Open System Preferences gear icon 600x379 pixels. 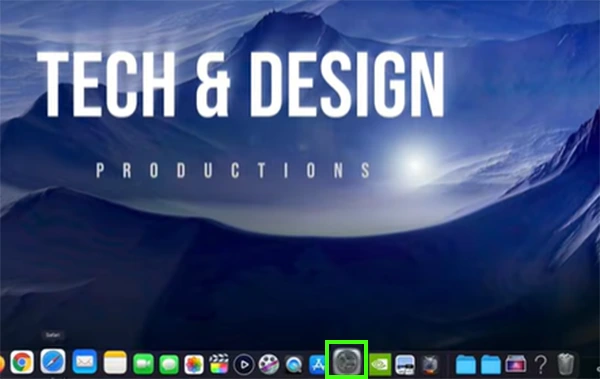[x=347, y=361]
